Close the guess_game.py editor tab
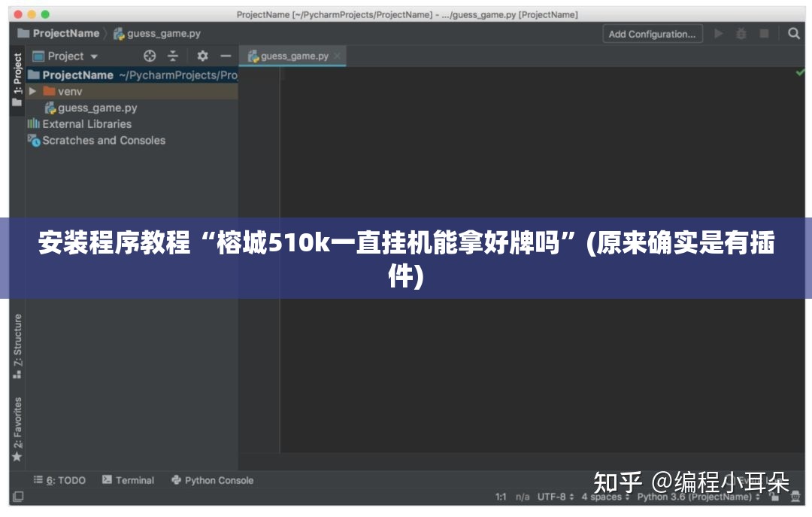 tap(337, 56)
